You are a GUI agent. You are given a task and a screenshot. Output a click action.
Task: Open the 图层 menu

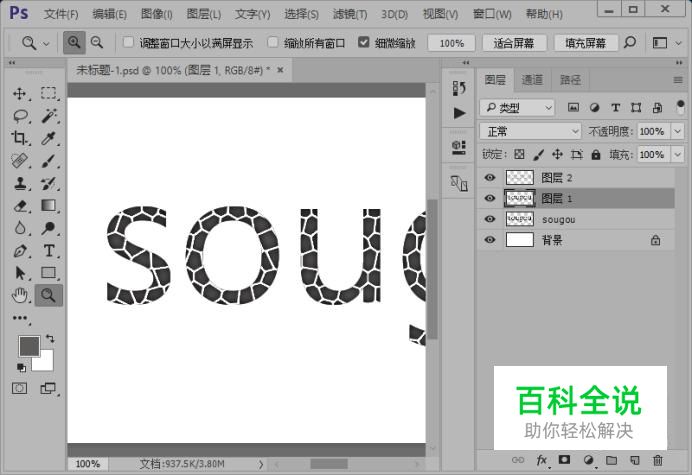tap(203, 14)
